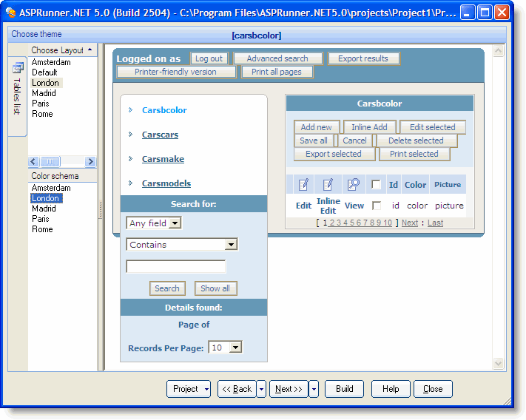Select Amsterdam color schema
Screen dimensions: 526x420
(51, 188)
